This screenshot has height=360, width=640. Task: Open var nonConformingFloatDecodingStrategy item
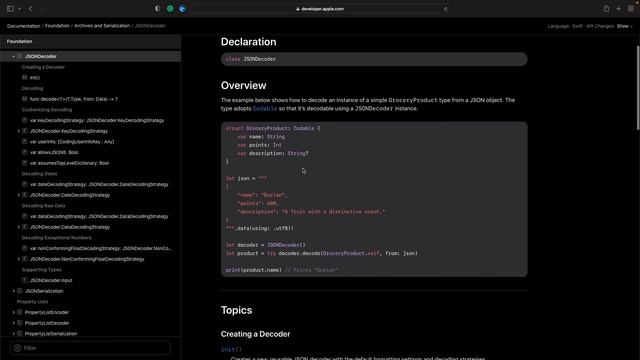(101, 248)
